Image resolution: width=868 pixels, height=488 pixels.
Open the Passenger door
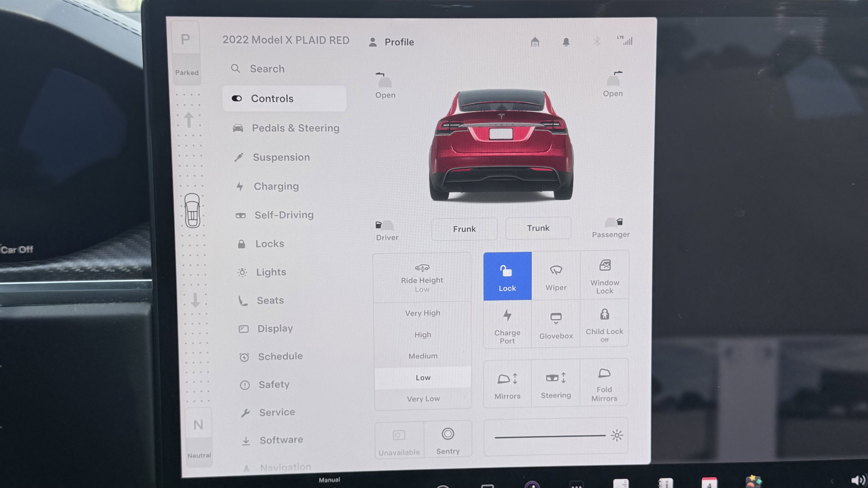coord(611,228)
